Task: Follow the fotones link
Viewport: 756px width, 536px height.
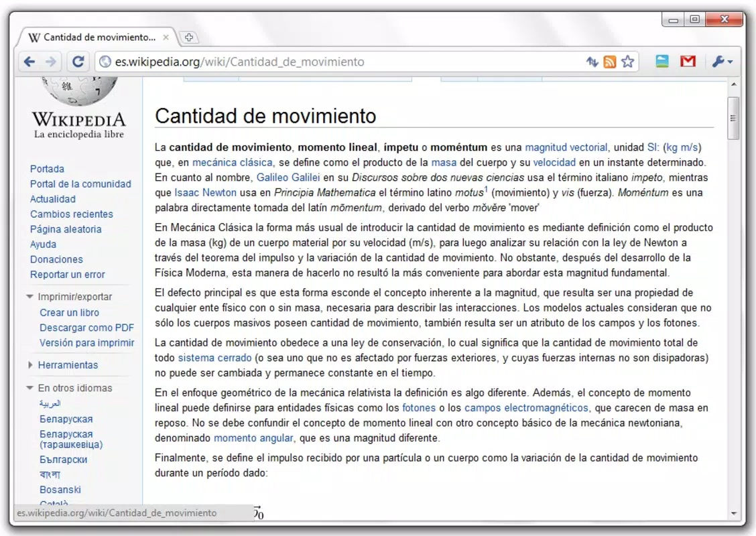Action: coord(418,408)
